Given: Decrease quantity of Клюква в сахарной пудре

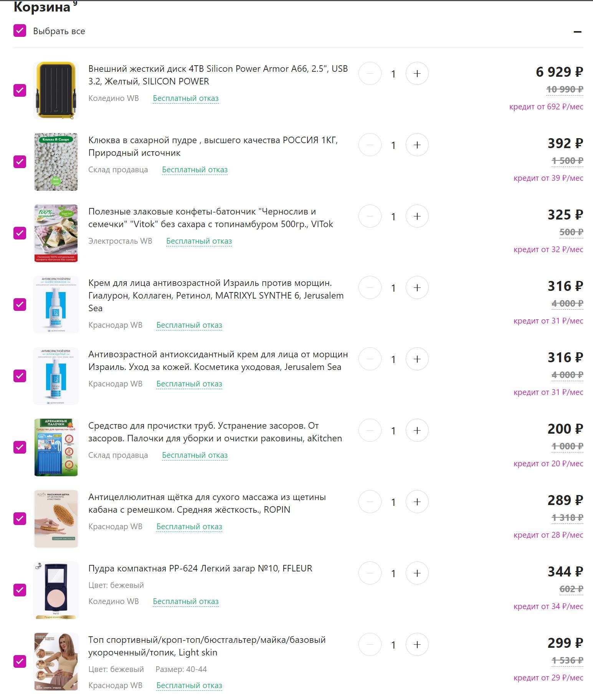Looking at the screenshot, I should (370, 145).
